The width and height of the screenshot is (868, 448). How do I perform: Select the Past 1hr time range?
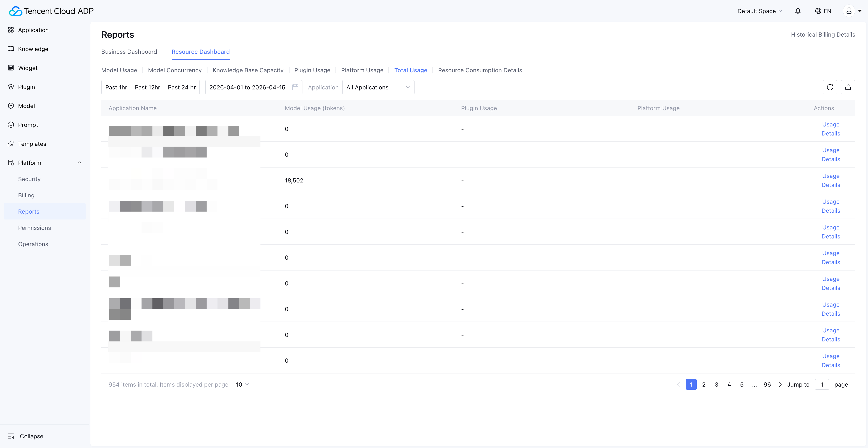click(x=116, y=87)
